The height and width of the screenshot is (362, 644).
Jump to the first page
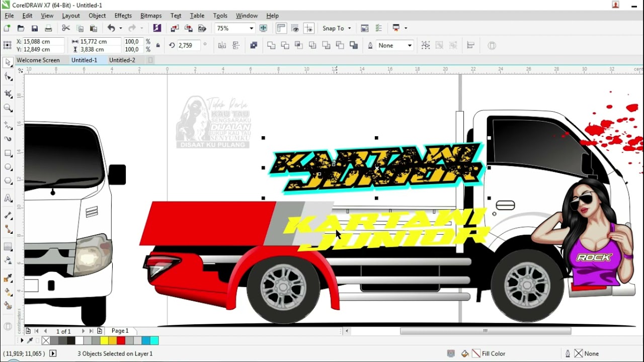37,331
